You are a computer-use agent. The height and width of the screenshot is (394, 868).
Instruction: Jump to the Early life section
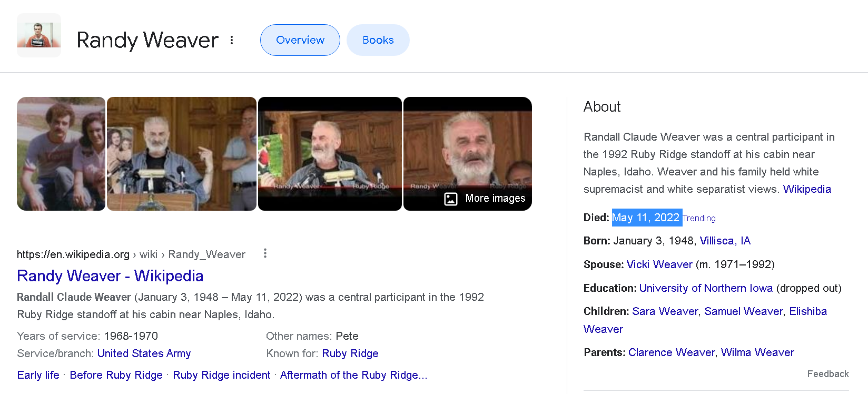coord(38,375)
